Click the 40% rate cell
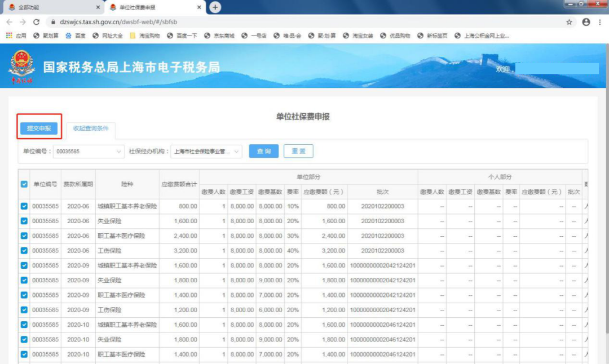The image size is (609, 364). 293,251
